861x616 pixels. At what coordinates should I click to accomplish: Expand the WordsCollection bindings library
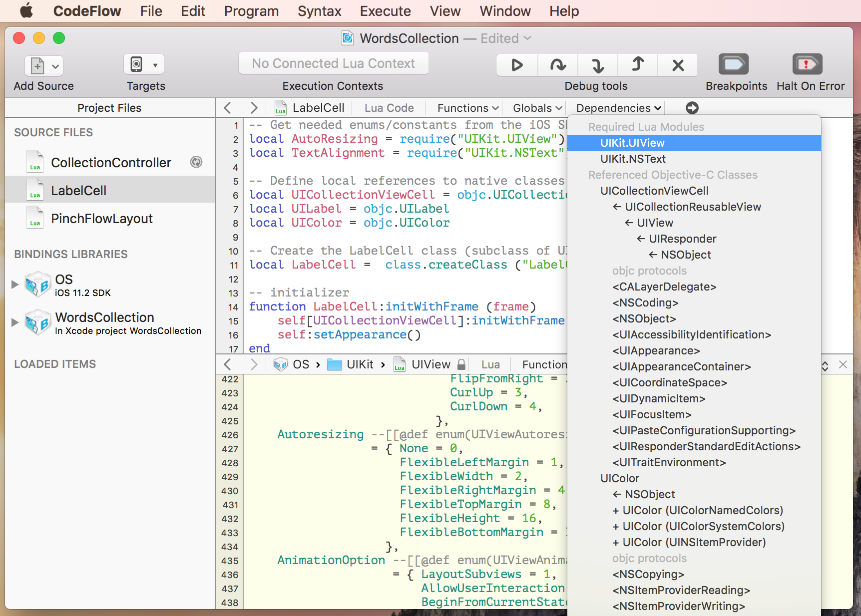coord(15,322)
